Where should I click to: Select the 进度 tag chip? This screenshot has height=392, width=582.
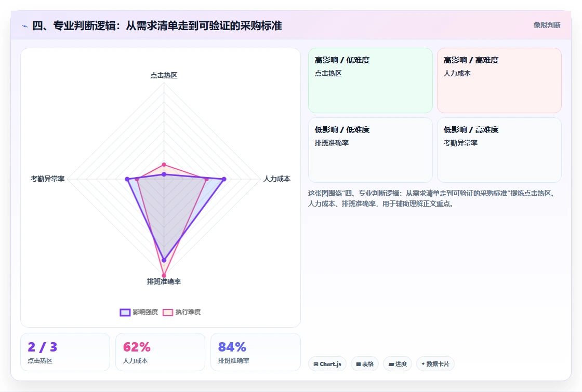(x=398, y=364)
